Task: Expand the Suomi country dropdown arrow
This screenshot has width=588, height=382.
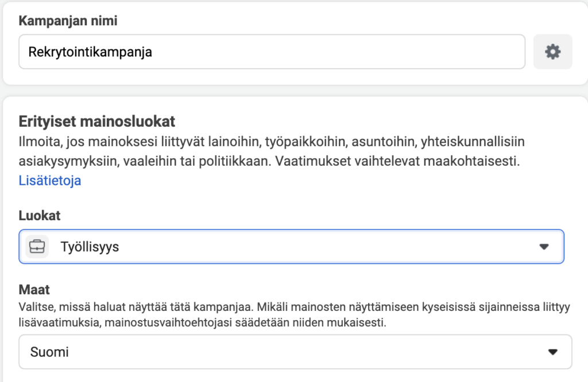Action: point(553,352)
